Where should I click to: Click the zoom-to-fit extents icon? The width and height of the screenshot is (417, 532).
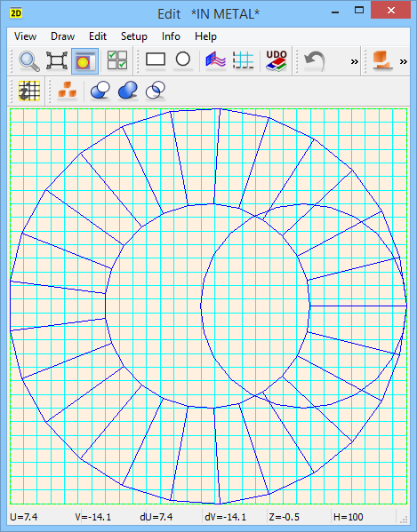click(x=57, y=61)
